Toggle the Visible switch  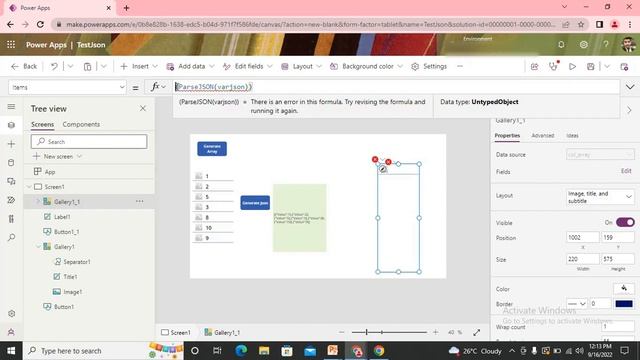point(625,222)
